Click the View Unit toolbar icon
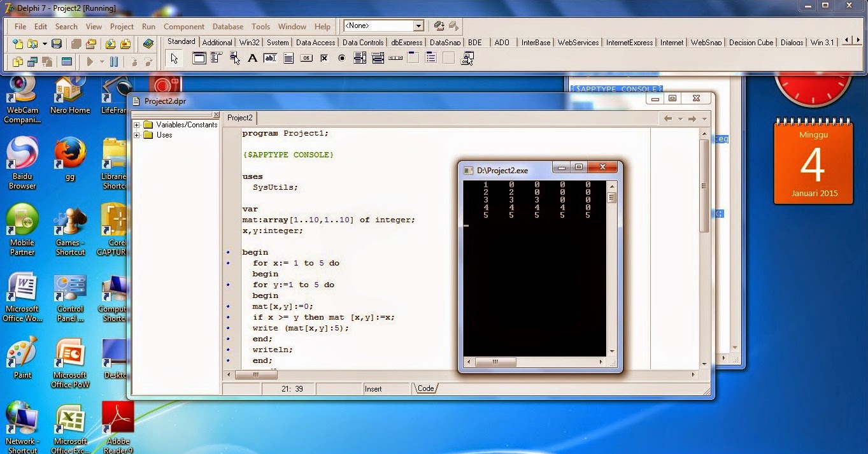Viewport: 868px width, 454px height. tap(17, 62)
